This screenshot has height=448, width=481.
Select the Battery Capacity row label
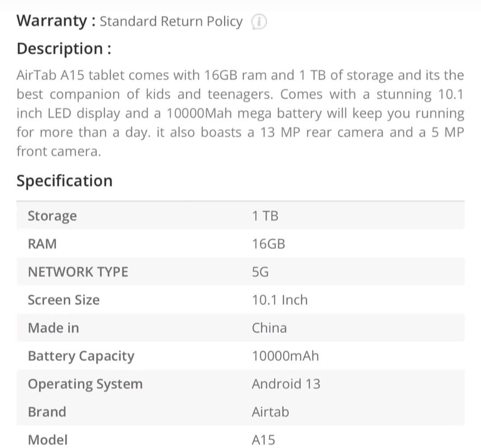(81, 356)
